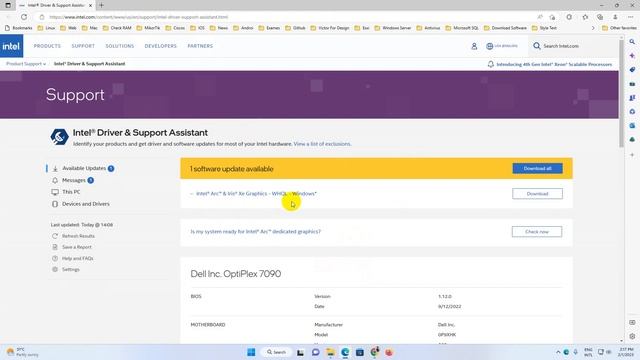Image resolution: width=640 pixels, height=360 pixels.
Task: Open Messages in the sidebar
Action: [x=73, y=180]
